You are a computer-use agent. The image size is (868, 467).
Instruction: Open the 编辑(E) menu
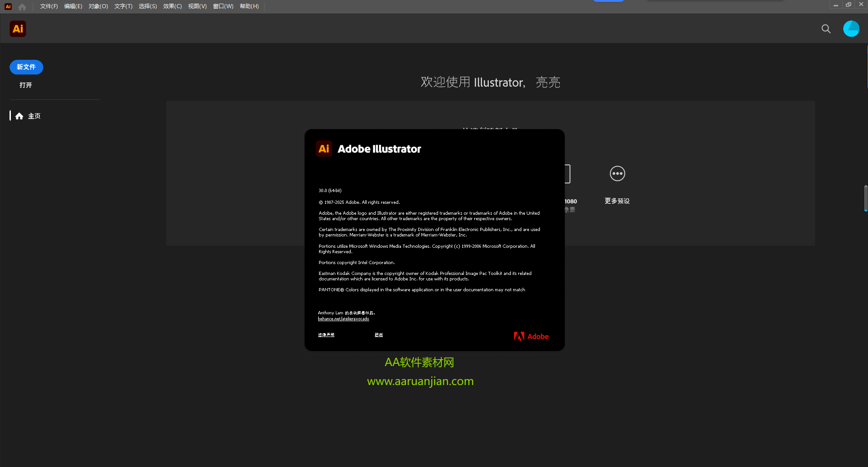(x=73, y=6)
